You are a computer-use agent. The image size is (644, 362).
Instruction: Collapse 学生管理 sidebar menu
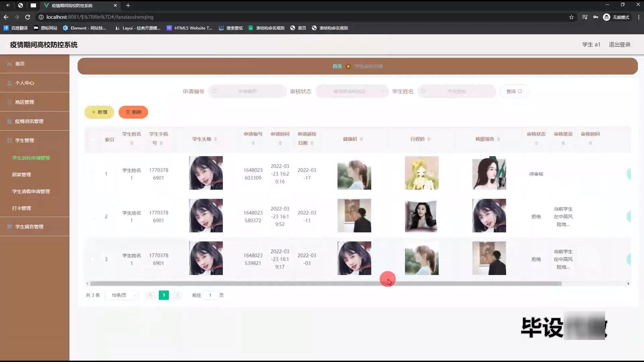point(35,140)
